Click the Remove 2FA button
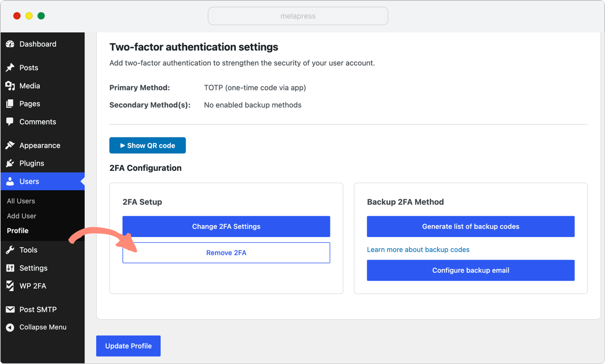This screenshot has width=605, height=364. (x=226, y=253)
